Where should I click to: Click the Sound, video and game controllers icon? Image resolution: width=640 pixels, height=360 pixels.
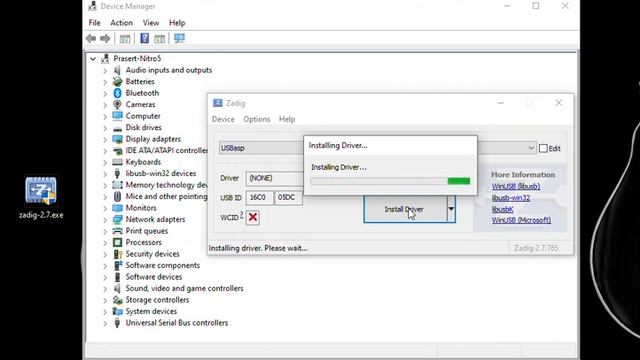(x=118, y=289)
